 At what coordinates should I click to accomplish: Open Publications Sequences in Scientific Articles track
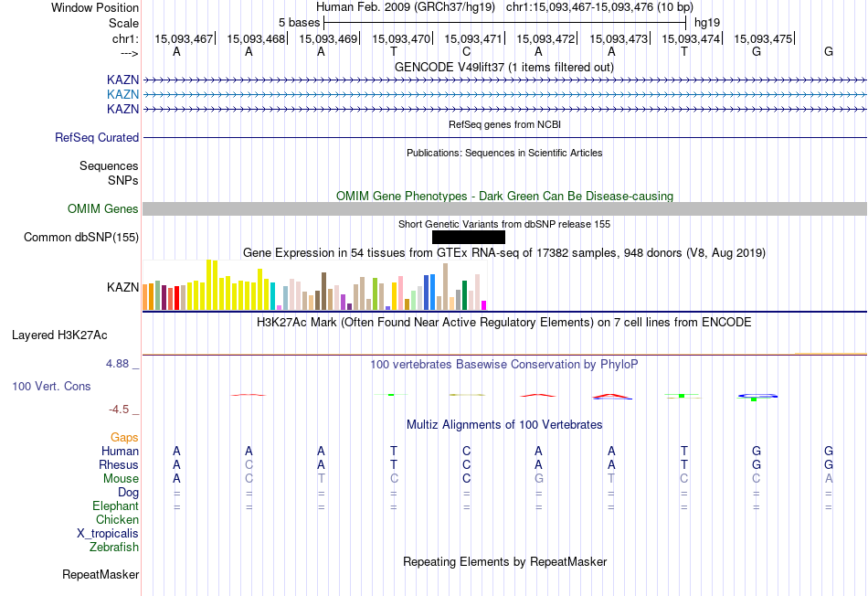click(504, 153)
